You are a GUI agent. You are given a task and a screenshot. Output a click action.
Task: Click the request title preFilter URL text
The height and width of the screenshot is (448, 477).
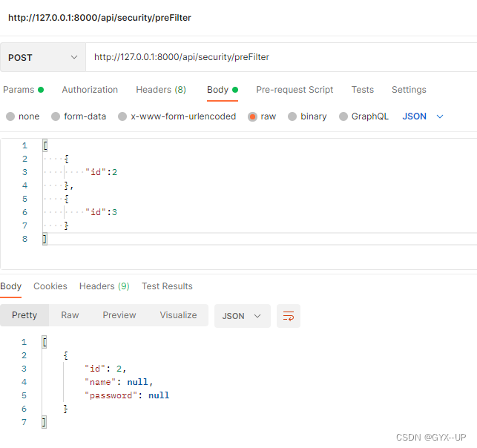click(x=99, y=18)
